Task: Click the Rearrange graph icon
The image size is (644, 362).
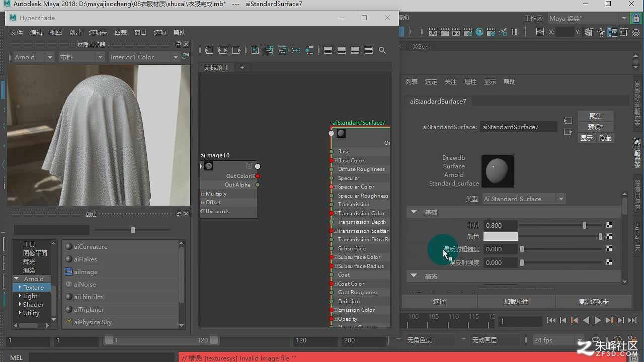Action: point(296,50)
